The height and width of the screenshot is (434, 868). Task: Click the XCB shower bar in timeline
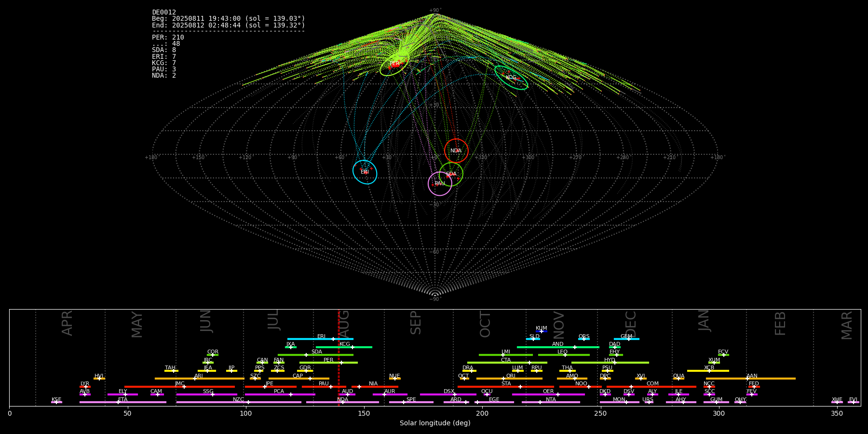(708, 371)
